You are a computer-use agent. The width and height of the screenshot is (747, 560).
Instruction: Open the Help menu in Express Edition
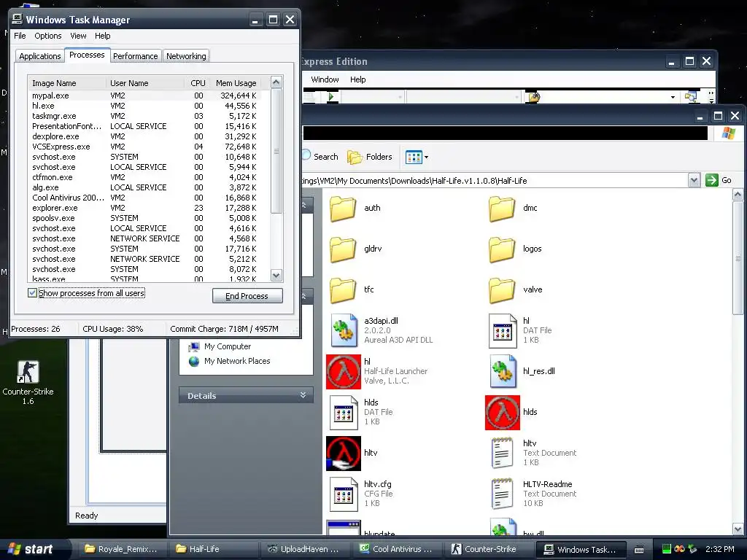tap(357, 79)
